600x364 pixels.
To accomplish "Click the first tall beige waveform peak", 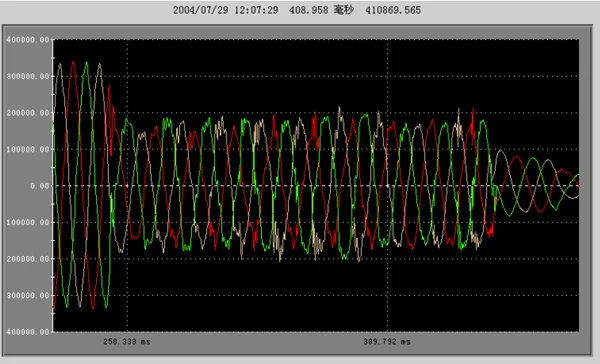I will (60, 65).
